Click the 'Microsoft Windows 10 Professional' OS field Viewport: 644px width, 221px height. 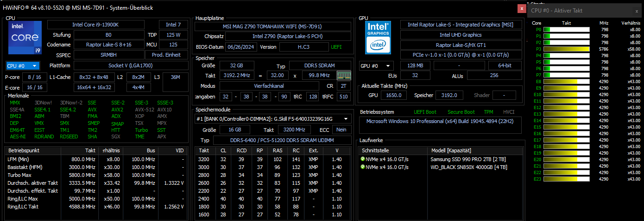441,125
